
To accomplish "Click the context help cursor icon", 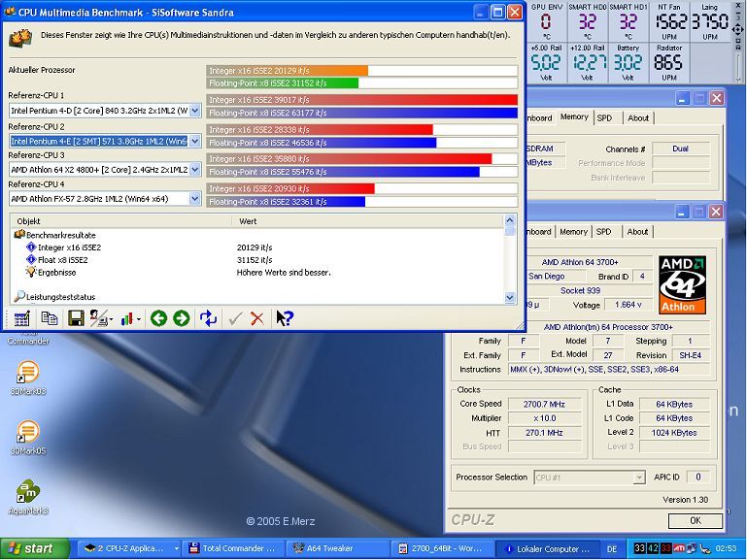I will point(285,318).
